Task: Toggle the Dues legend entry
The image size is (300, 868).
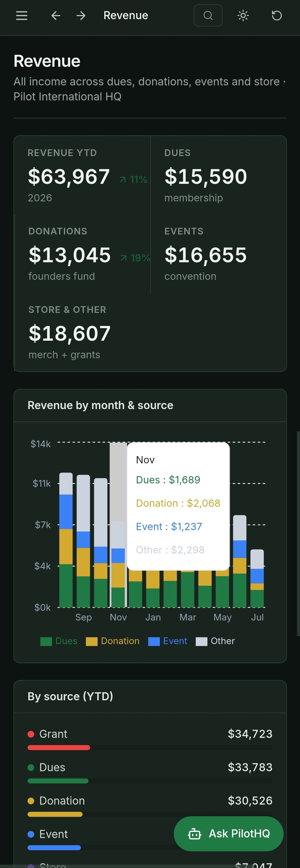Action: pos(59,641)
